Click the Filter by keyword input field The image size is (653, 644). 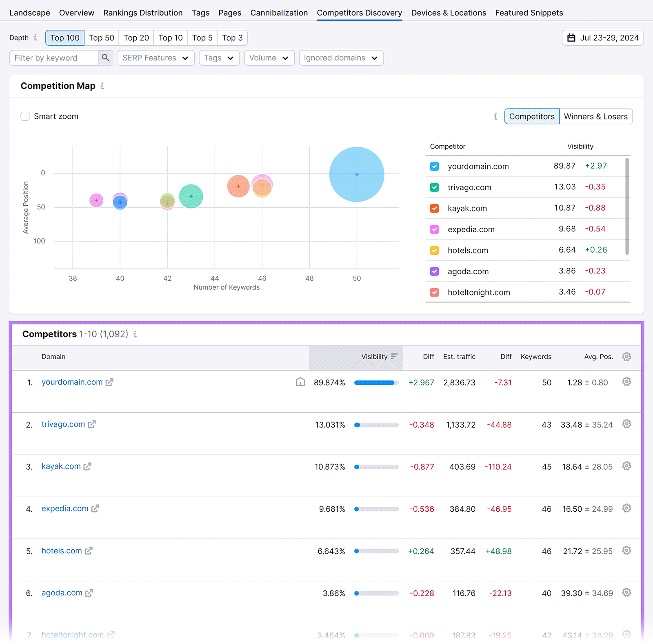coord(54,58)
